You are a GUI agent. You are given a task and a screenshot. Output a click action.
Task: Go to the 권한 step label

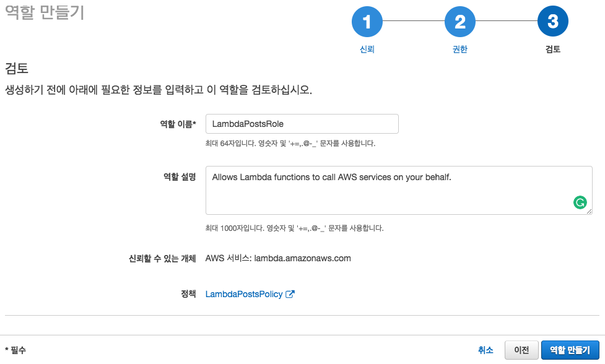[460, 50]
